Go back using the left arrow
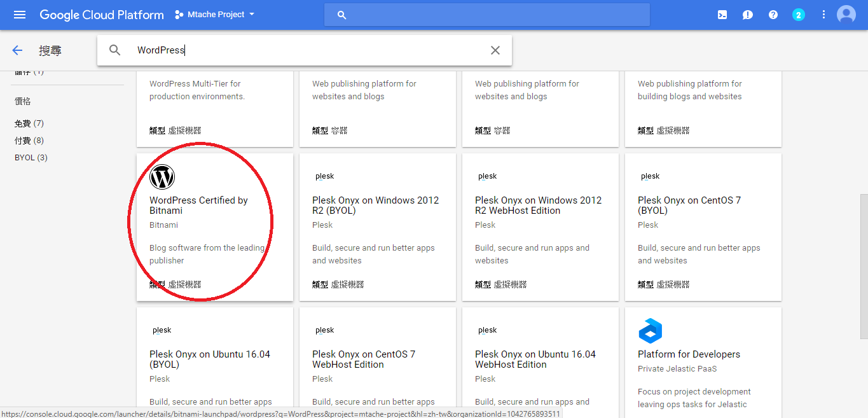The height and width of the screenshot is (418, 868). (x=17, y=50)
